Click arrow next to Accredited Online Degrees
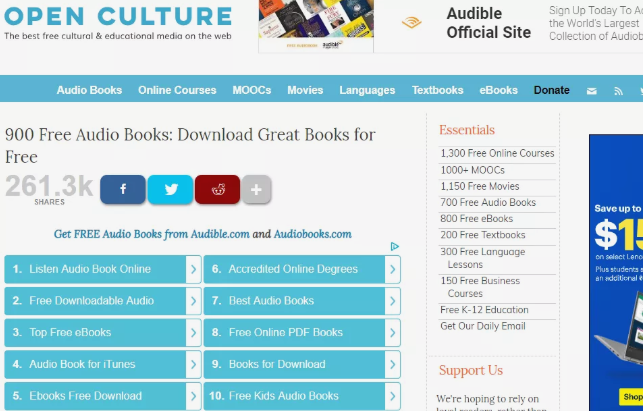643x411 pixels. 393,269
